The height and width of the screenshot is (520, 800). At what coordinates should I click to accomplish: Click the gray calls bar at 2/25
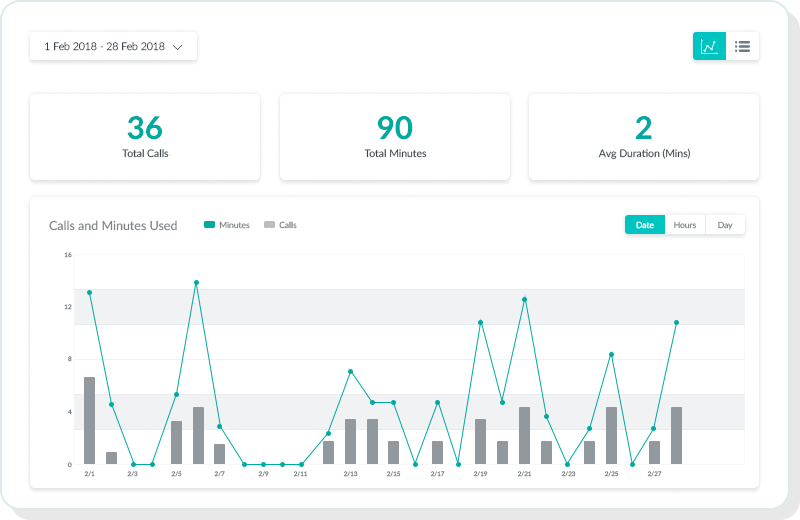(611, 436)
